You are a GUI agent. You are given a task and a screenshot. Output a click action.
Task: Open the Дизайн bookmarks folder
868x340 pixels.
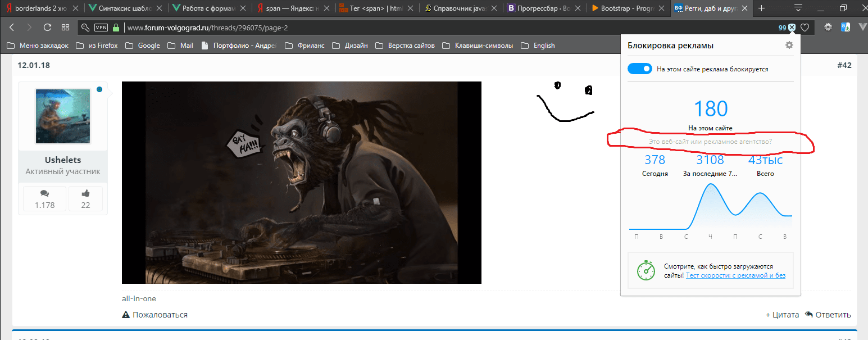[x=350, y=46]
